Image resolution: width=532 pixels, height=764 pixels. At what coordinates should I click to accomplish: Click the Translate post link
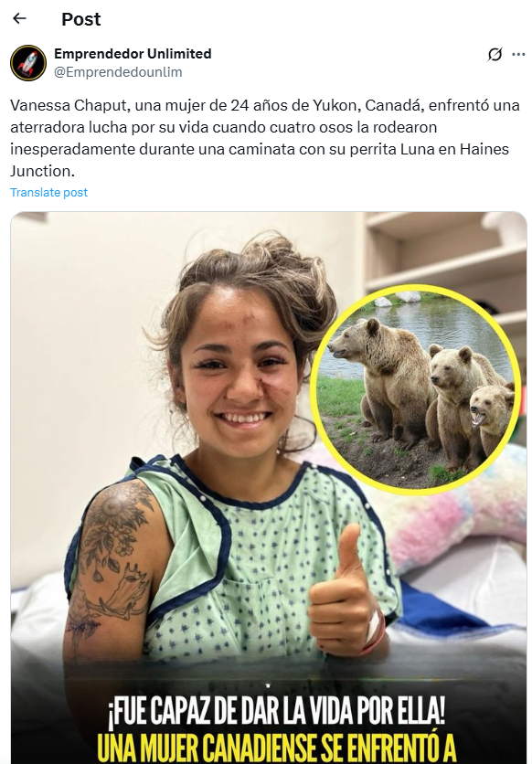pos(48,192)
